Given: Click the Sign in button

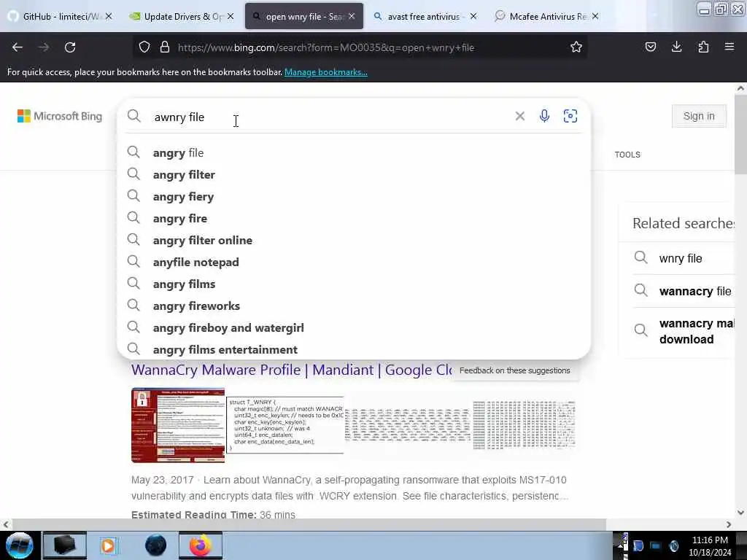Looking at the screenshot, I should pos(699,116).
